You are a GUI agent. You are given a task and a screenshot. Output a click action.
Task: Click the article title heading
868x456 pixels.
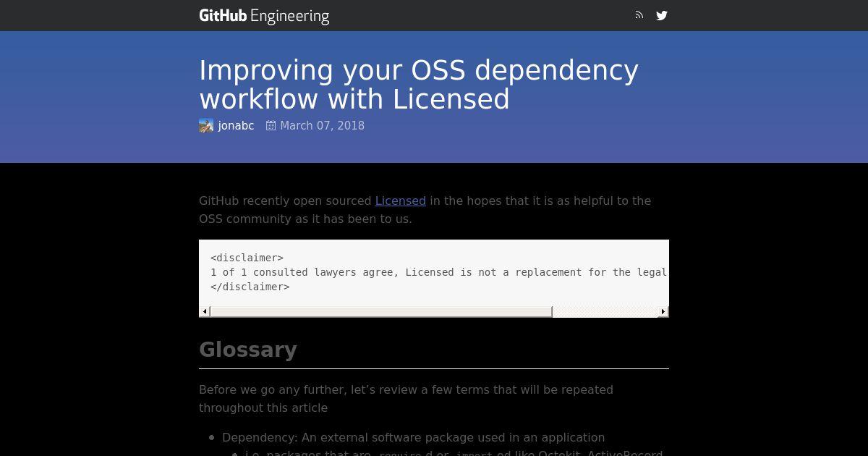(x=419, y=85)
